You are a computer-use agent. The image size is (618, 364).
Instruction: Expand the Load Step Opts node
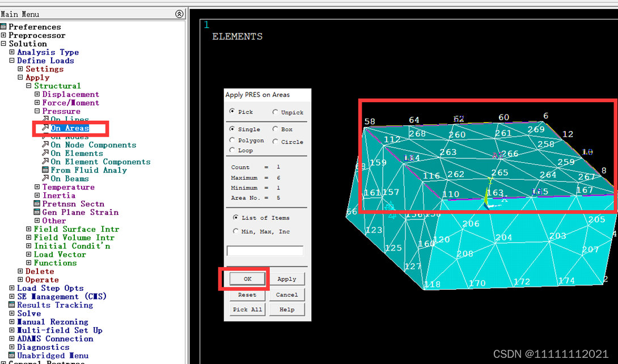point(12,288)
